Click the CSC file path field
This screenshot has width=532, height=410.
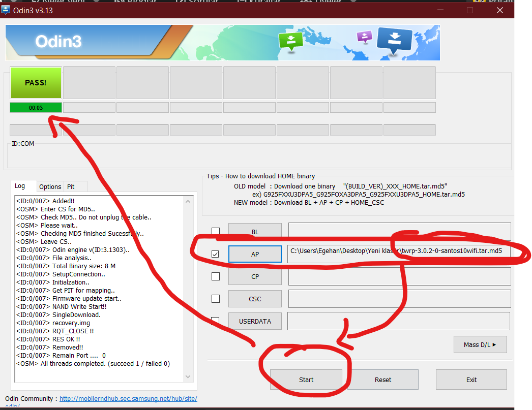point(399,299)
